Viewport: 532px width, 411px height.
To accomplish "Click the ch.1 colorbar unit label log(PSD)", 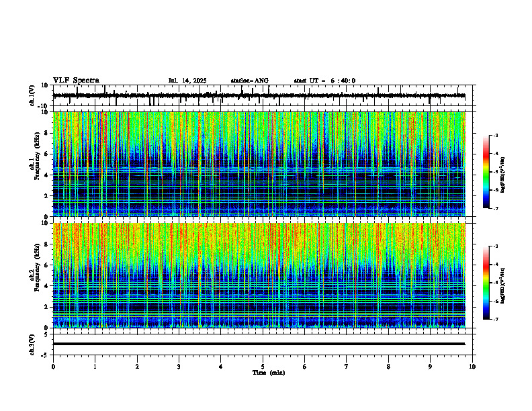I will [x=503, y=175].
